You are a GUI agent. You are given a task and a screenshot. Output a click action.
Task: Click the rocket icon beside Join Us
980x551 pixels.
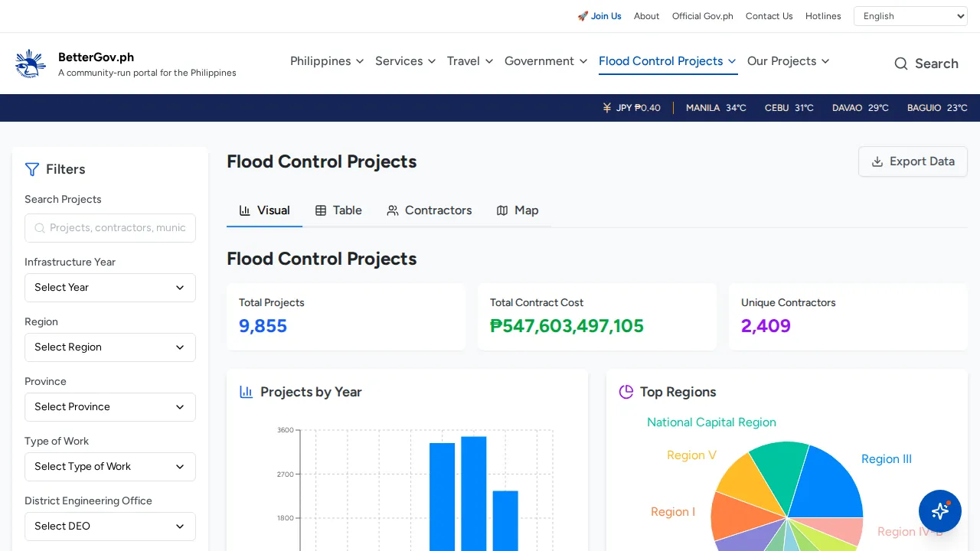click(583, 16)
